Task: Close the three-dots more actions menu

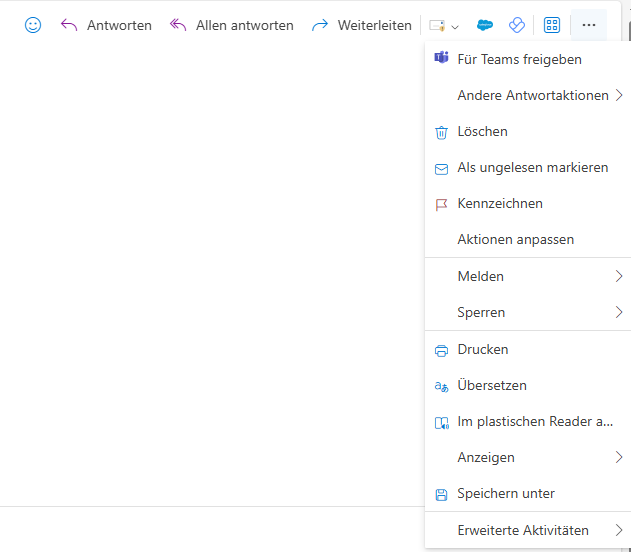Action: pos(589,25)
